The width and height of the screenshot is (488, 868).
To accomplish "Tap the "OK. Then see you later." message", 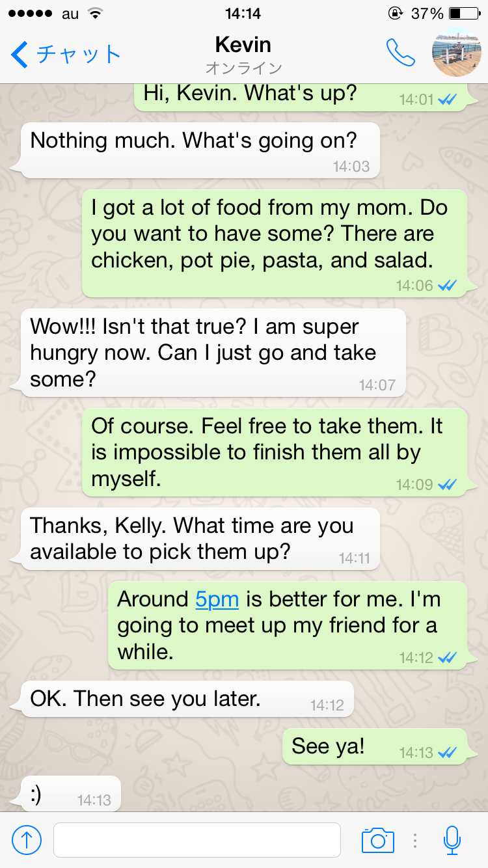I will [187, 699].
